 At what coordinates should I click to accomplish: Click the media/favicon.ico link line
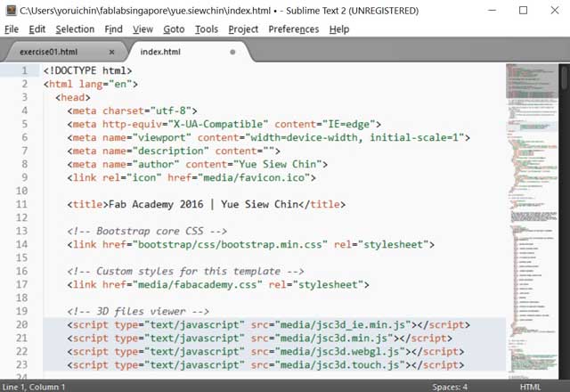click(x=191, y=177)
